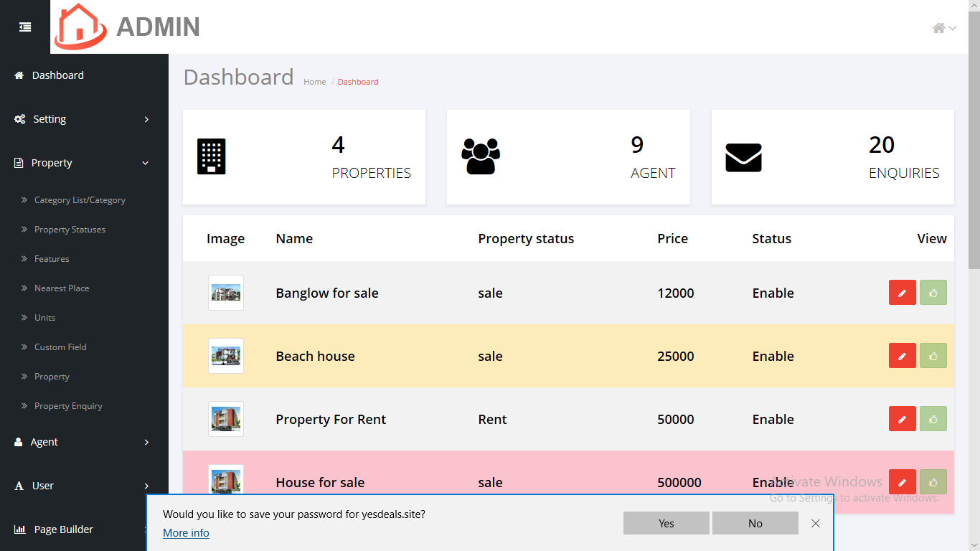Screen dimensions: 980x551
Task: Collapse the Property sidebar menu
Action: tap(84, 163)
